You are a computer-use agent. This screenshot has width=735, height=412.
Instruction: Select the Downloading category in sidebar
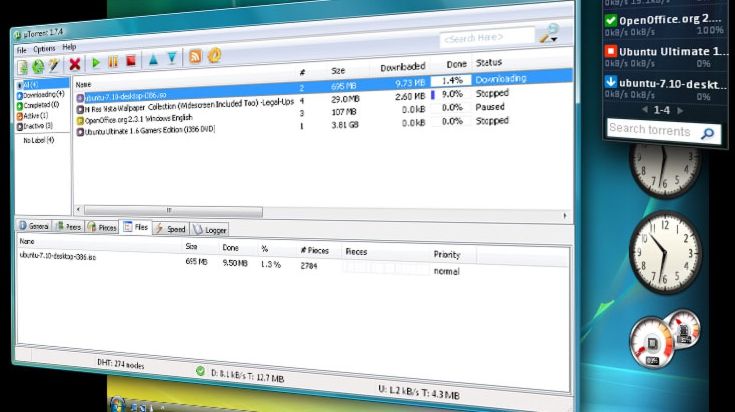coord(40,94)
